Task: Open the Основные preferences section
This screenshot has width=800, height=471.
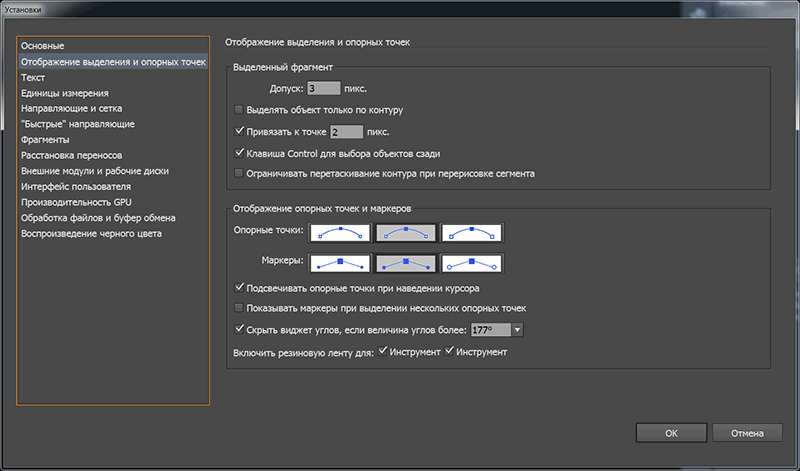Action: tap(42, 46)
